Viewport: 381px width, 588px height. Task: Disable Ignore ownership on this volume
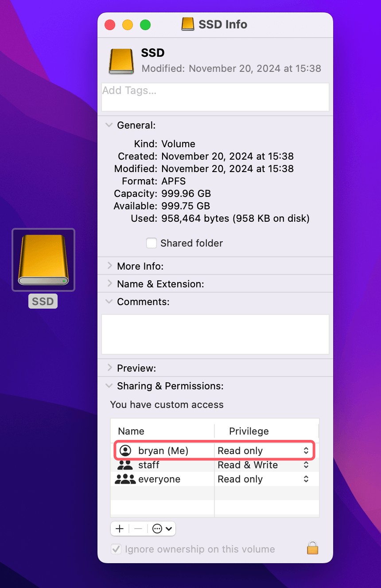[116, 549]
